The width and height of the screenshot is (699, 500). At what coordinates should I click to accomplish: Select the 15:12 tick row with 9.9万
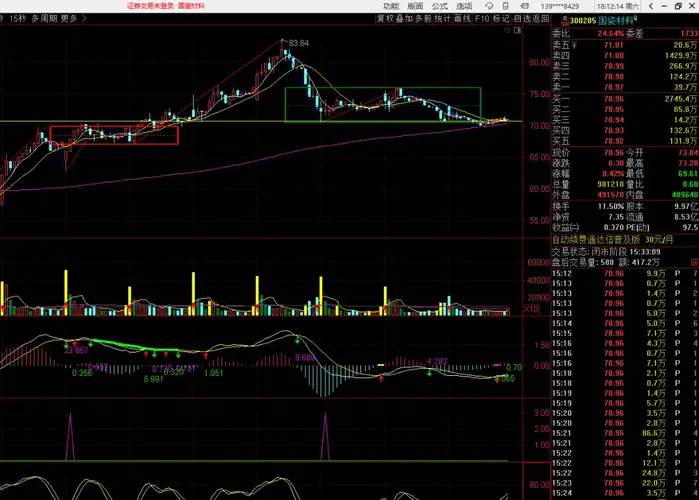tap(625, 273)
